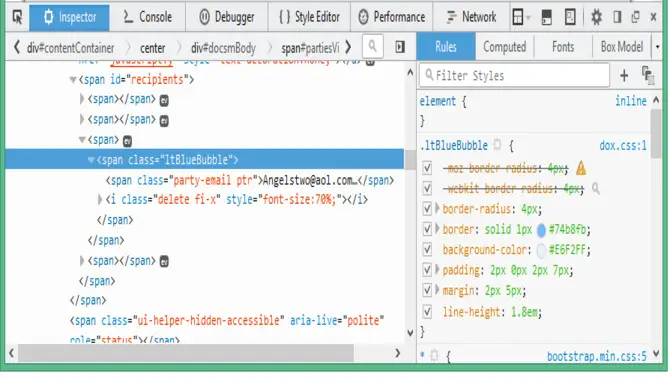Open event badge on first empty span
This screenshot has height=380, width=670.
(164, 100)
